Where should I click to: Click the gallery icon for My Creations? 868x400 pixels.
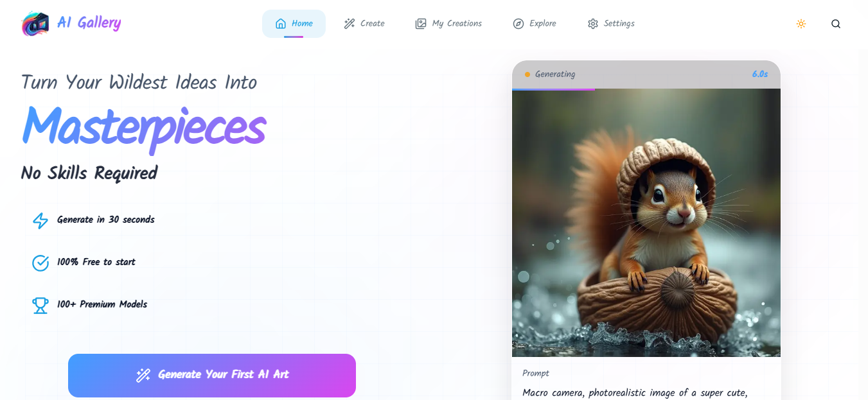[421, 24]
